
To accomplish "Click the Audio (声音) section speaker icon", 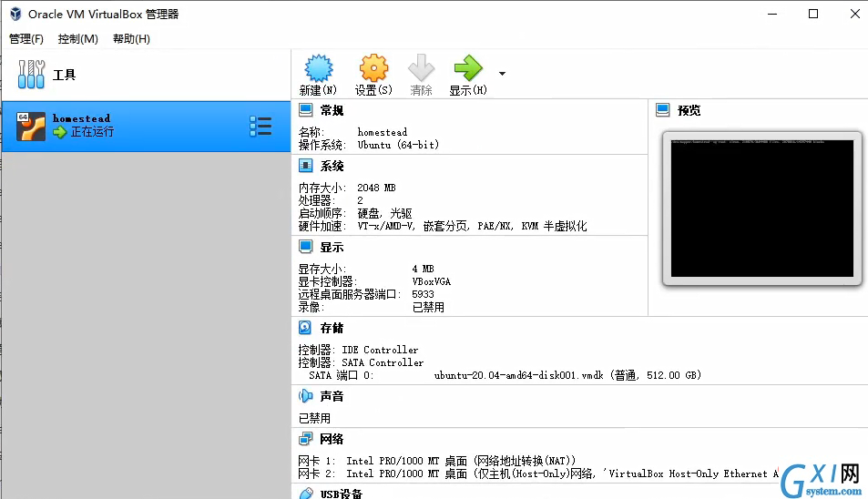I will coord(305,396).
